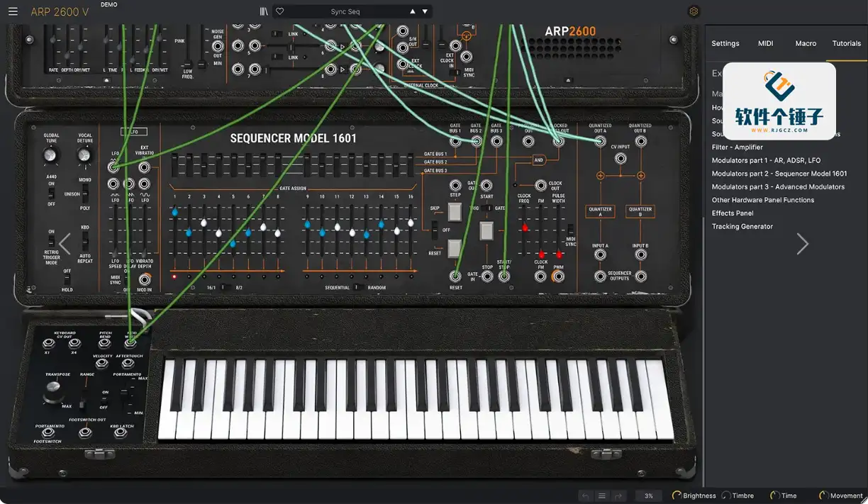This screenshot has height=504, width=868.
Task: Open the settings gear in the top bar
Action: click(694, 11)
